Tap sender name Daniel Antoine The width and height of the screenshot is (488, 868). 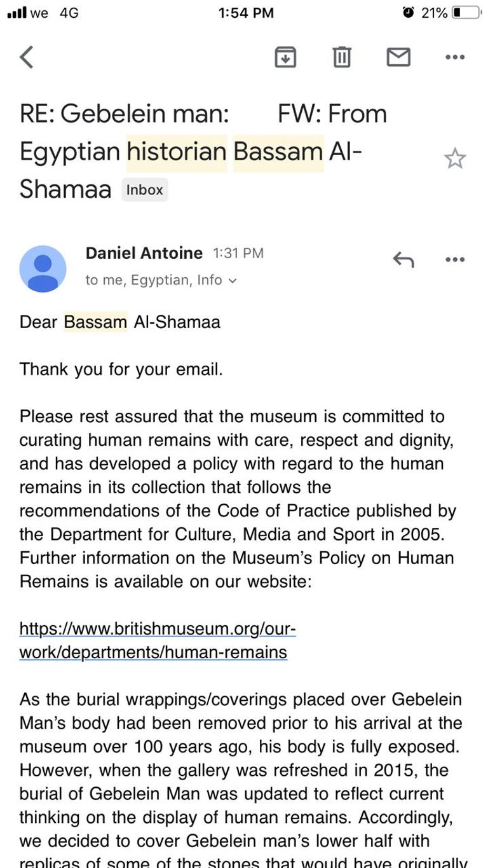144,253
